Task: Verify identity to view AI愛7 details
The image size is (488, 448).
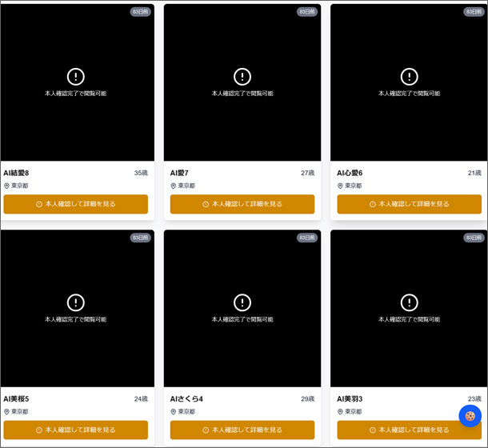Action: (242, 204)
